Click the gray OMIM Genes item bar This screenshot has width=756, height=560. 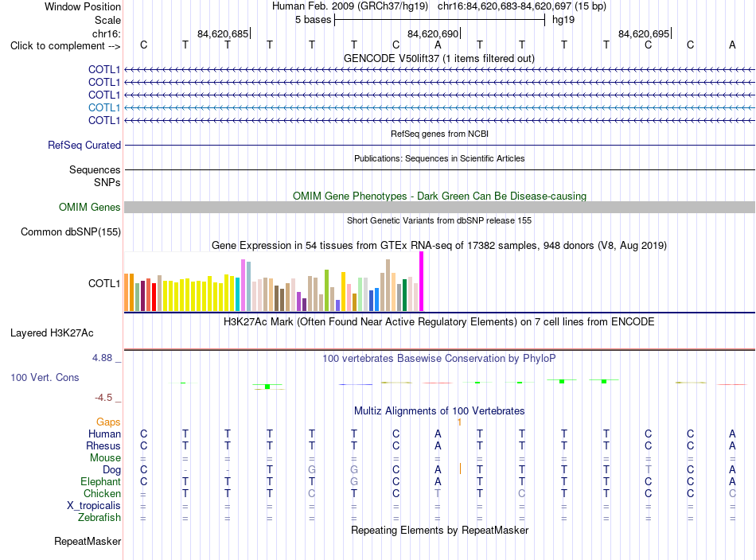pyautogui.click(x=439, y=208)
